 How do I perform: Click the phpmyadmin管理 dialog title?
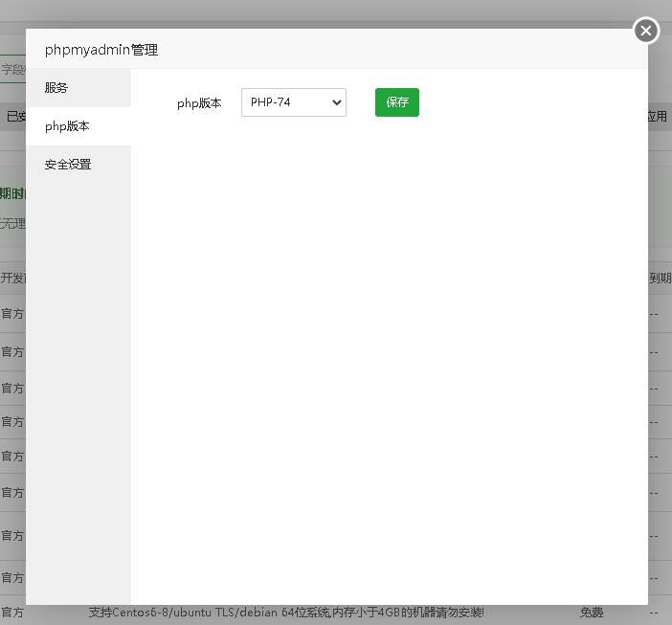click(x=101, y=50)
